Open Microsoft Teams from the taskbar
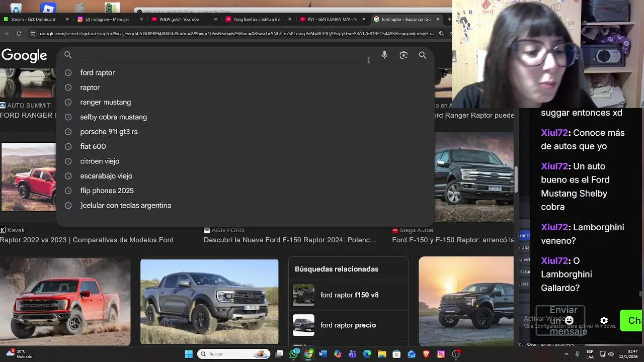 (352, 354)
